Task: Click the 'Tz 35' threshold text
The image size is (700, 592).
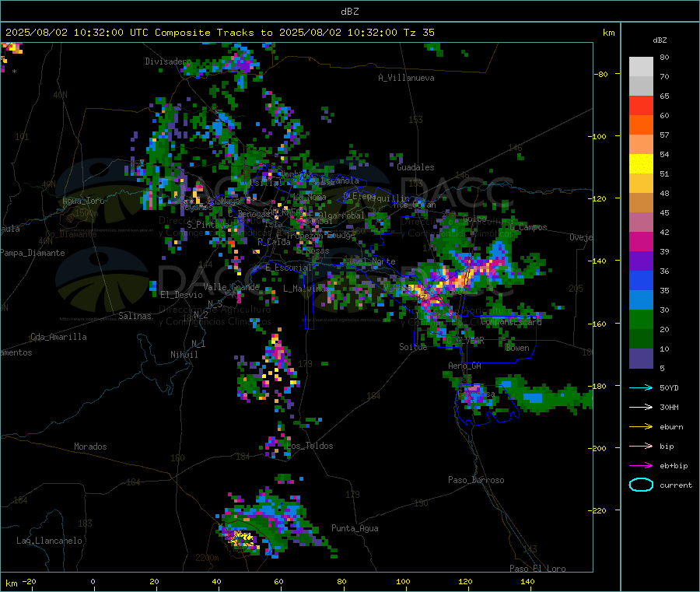Action: click(418, 33)
